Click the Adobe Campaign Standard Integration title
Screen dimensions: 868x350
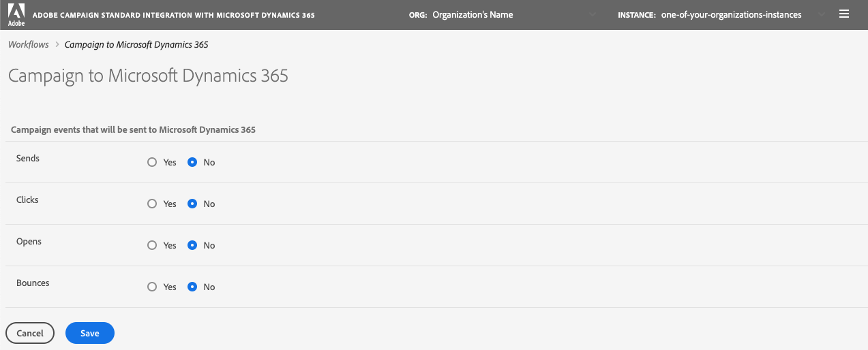174,15
